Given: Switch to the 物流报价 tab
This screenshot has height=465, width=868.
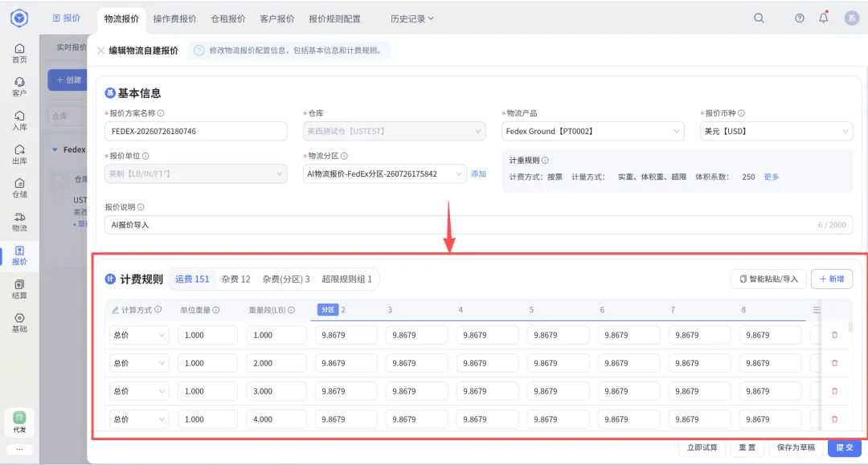Looking at the screenshot, I should pyautogui.click(x=121, y=18).
